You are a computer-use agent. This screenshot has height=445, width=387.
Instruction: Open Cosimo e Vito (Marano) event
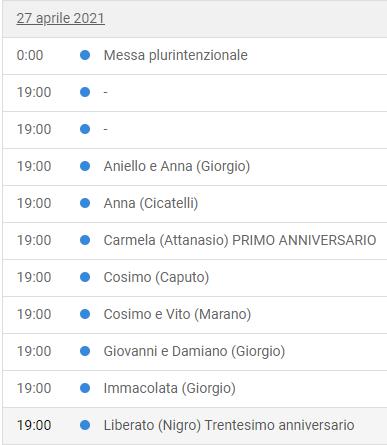177,314
